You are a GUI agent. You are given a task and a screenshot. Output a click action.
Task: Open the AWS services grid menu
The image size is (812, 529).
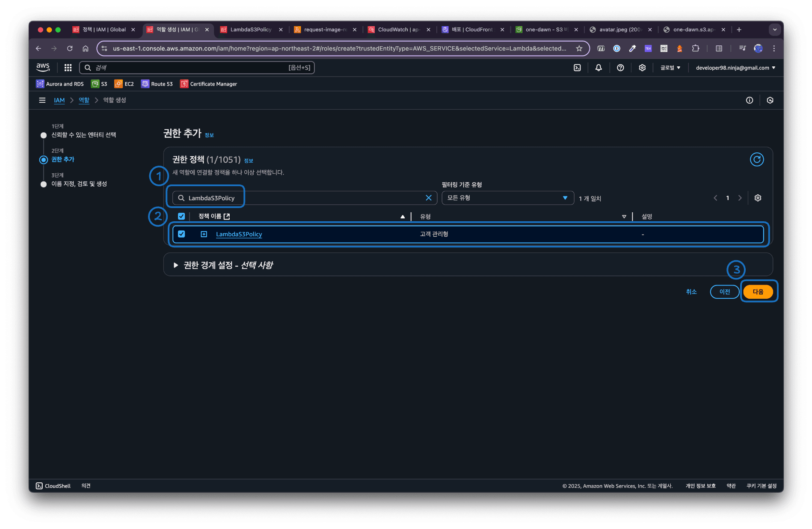68,68
